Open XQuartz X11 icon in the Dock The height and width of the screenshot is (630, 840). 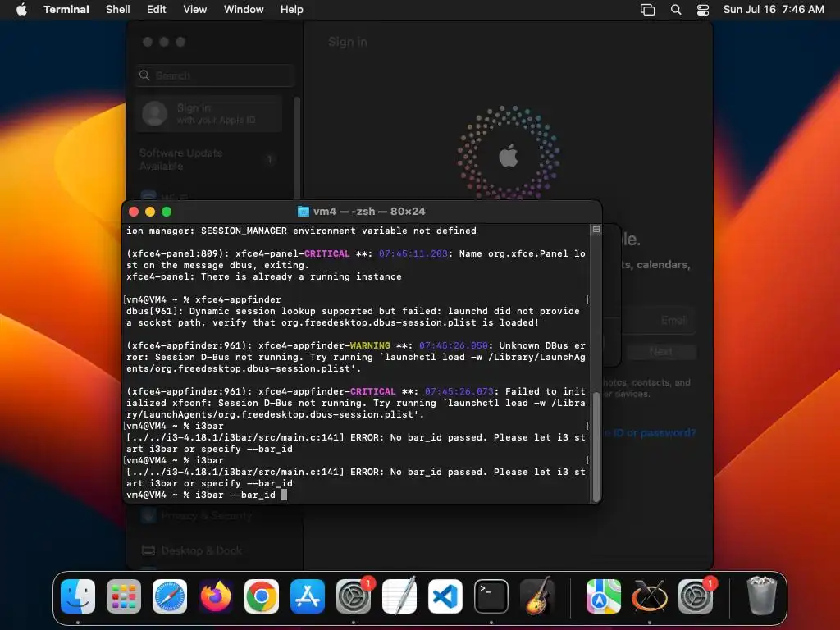[650, 596]
